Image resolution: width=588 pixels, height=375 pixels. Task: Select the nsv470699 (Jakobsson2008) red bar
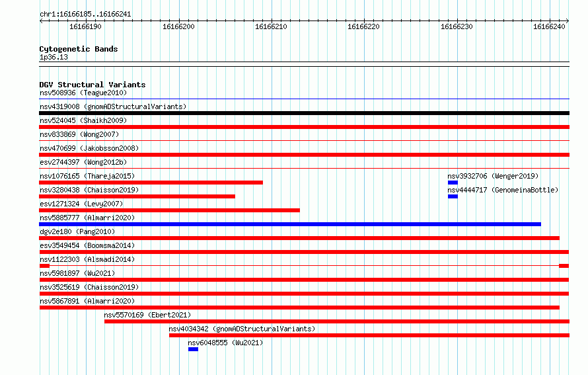[x=304, y=155]
